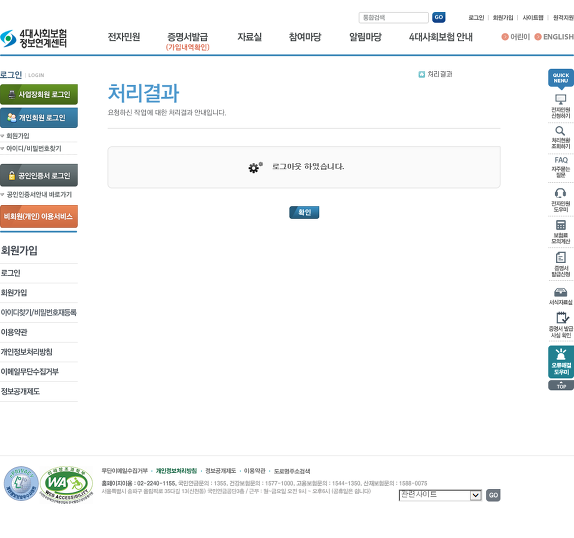Click the blue 개인회원 로그인 button
This screenshot has width=574, height=538.
[x=39, y=117]
